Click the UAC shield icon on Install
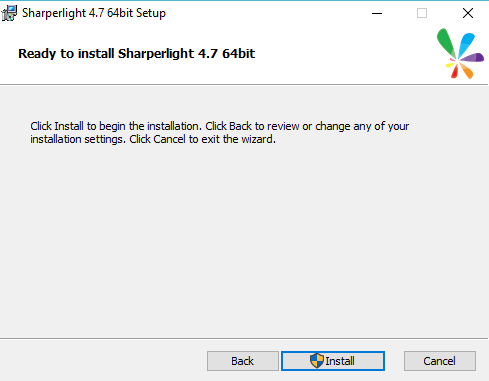 click(x=316, y=361)
